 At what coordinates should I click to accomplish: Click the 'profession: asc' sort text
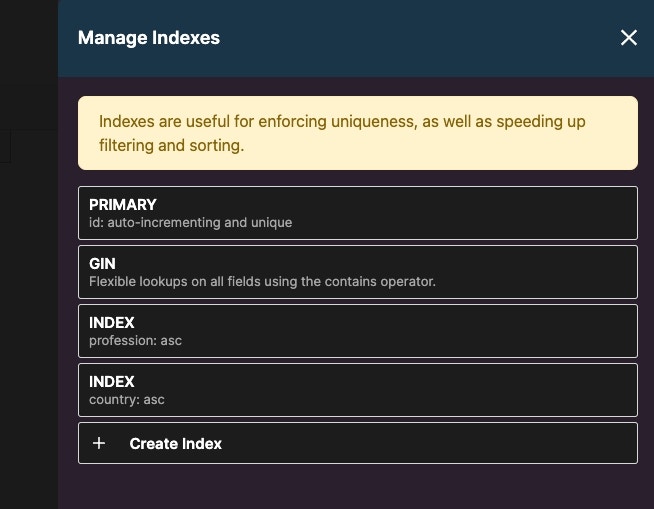tap(135, 340)
